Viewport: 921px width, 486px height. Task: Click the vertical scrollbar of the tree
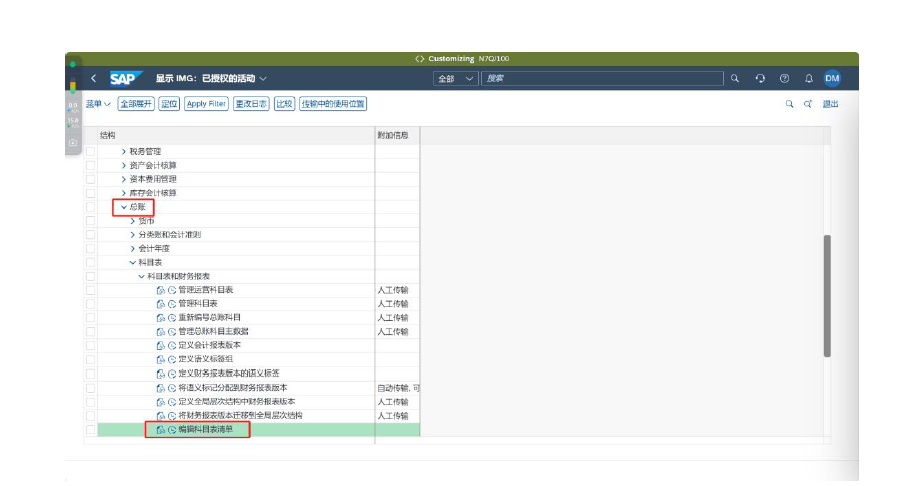(x=826, y=295)
